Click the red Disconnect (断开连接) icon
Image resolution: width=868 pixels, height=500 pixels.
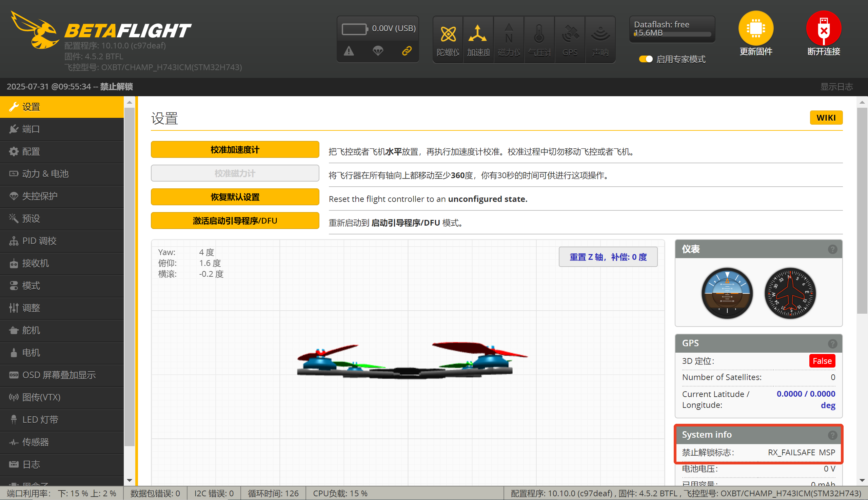coord(823,29)
